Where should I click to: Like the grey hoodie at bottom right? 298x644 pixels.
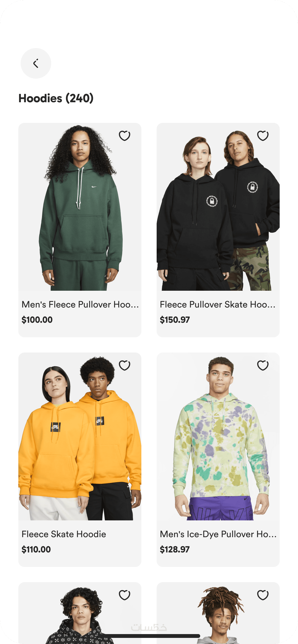click(x=263, y=595)
